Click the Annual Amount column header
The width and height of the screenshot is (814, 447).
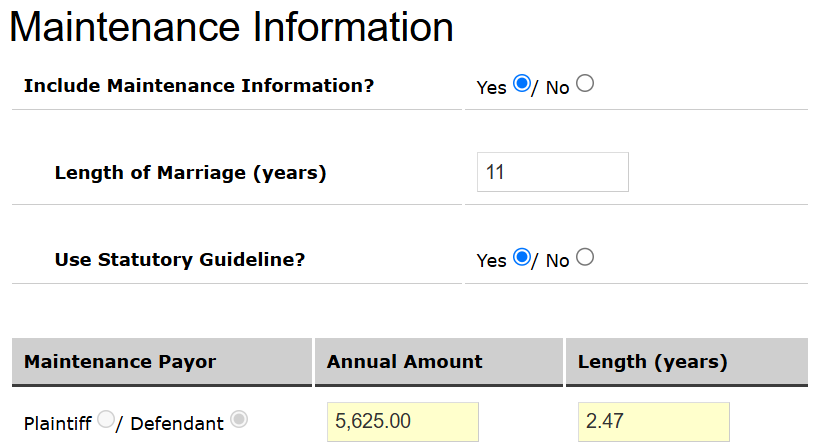[404, 362]
